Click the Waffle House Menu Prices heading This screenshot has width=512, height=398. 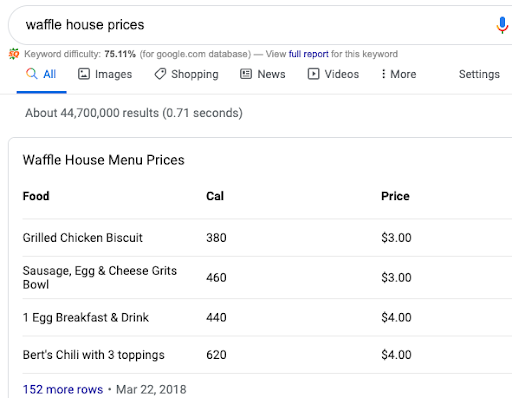103,160
